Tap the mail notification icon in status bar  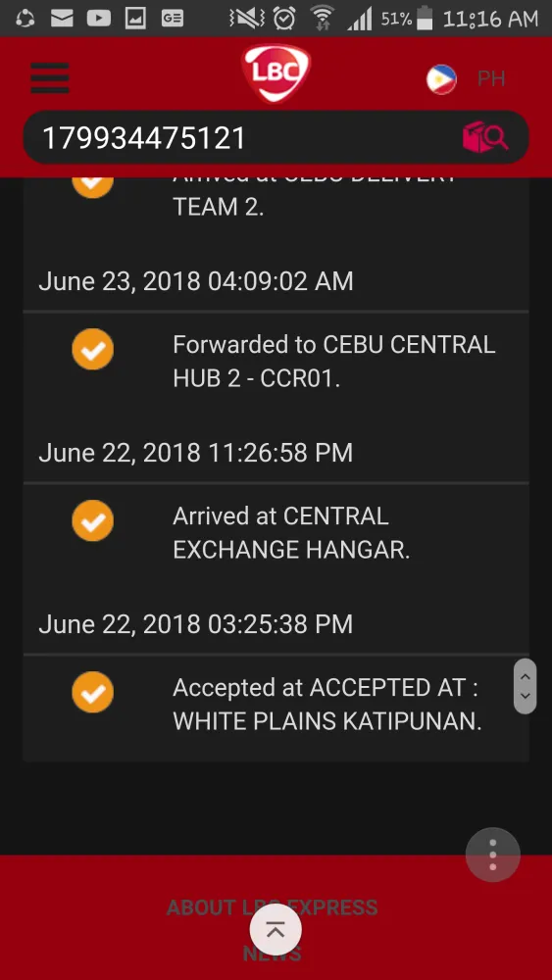tap(62, 19)
